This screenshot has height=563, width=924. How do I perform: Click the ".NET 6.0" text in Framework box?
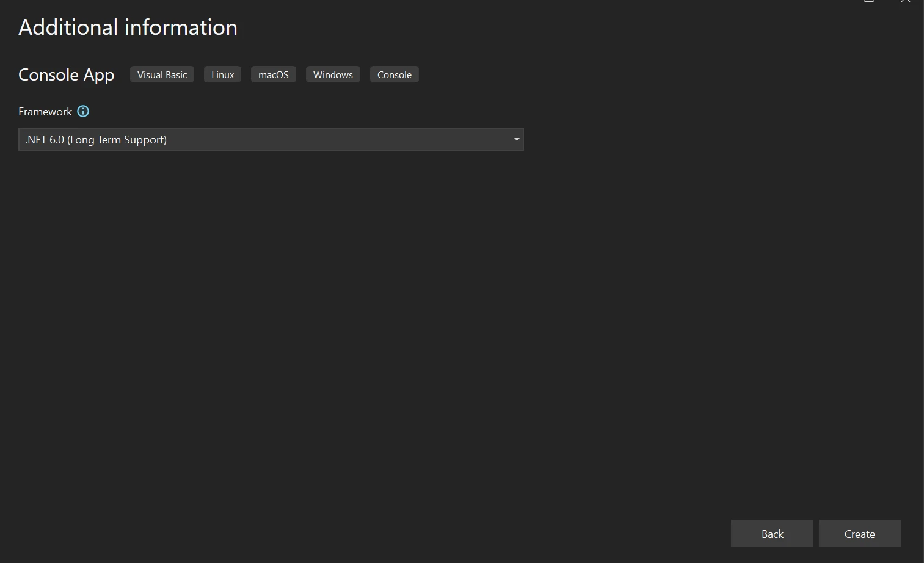(x=44, y=140)
